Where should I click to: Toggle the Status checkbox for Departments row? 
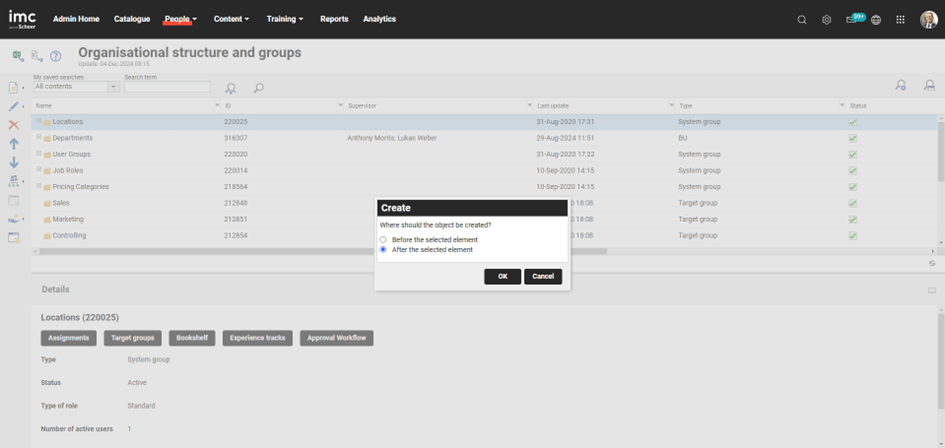852,138
